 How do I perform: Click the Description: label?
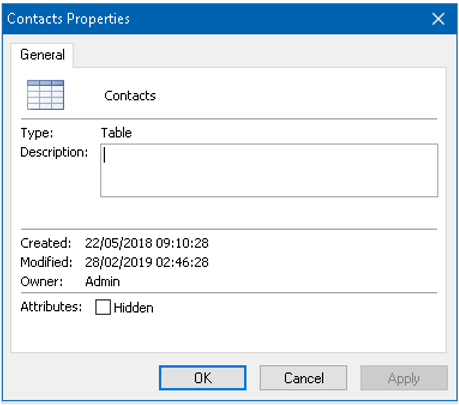54,152
